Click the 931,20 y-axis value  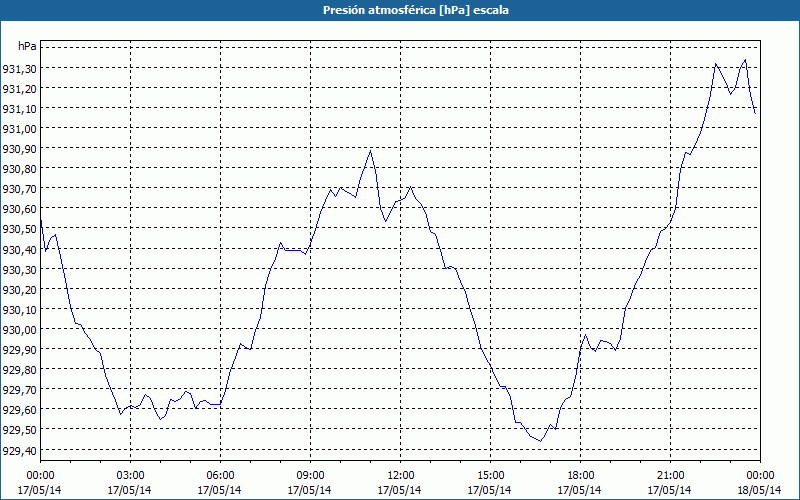(x=19, y=88)
